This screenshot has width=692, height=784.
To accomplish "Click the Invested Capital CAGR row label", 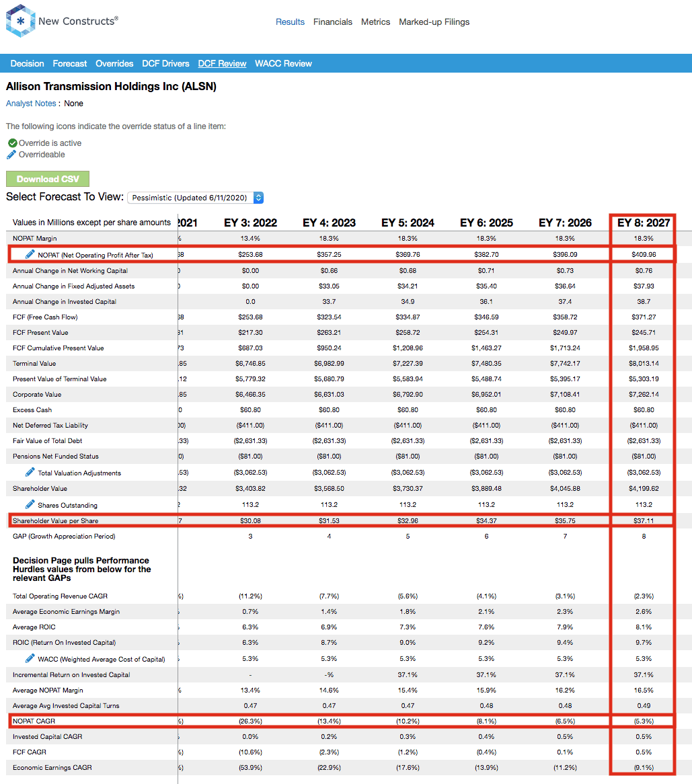I will [48, 736].
